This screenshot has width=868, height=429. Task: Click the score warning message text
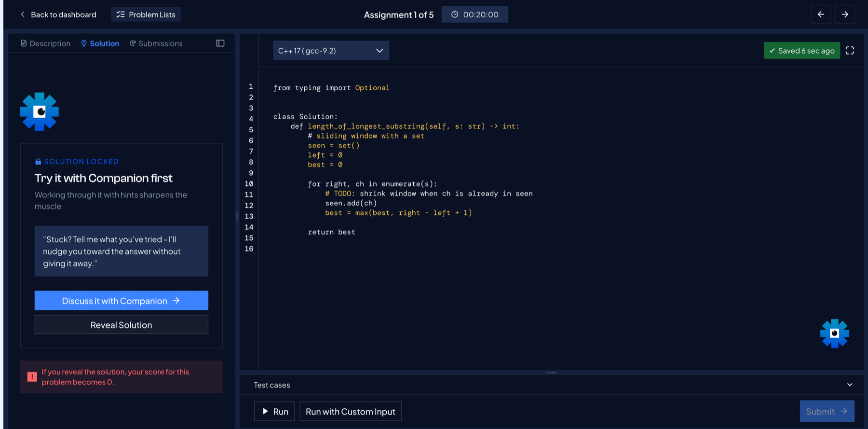pyautogui.click(x=115, y=377)
